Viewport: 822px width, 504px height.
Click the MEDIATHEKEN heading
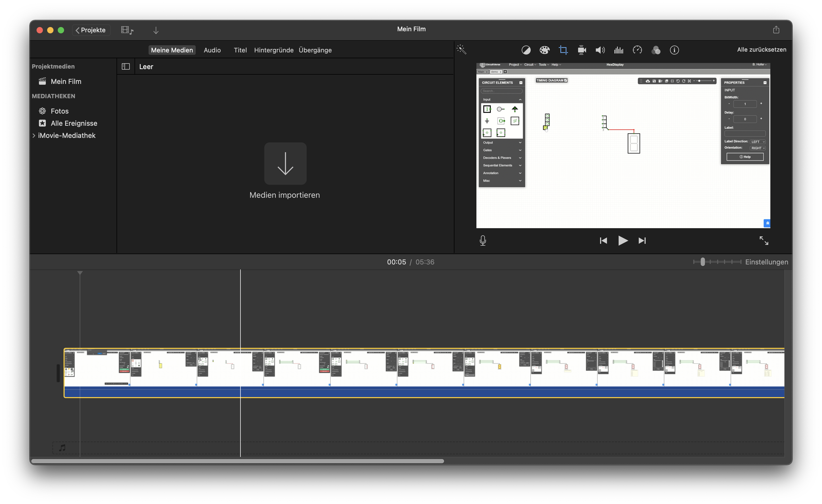(x=53, y=96)
